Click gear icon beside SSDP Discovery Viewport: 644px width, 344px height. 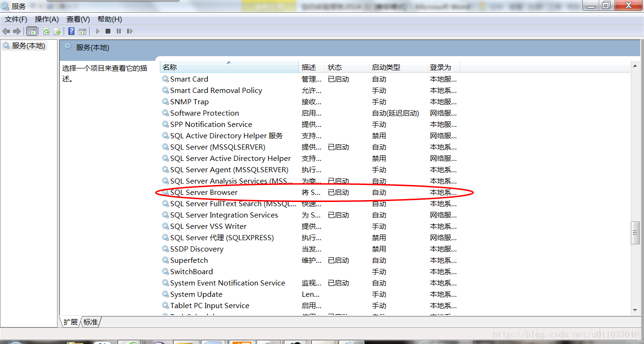click(x=165, y=249)
